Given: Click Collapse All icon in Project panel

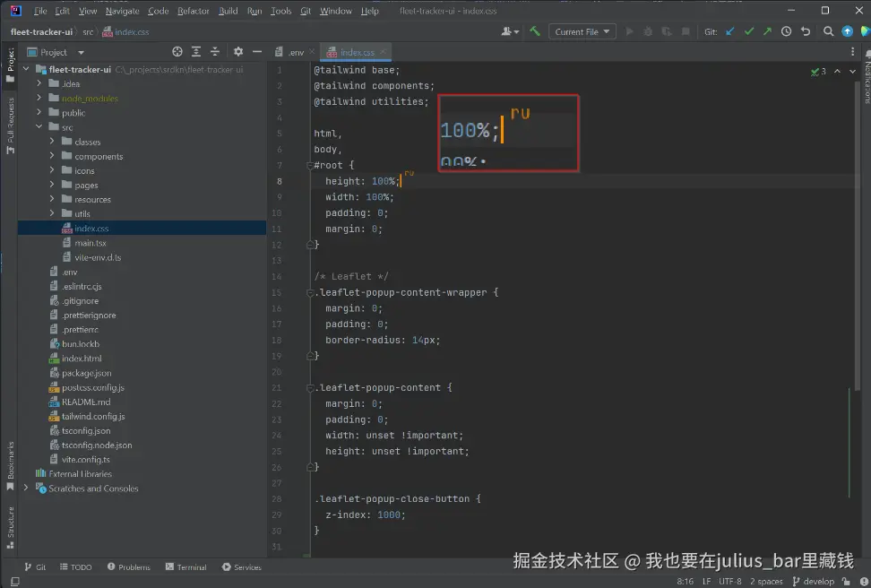Looking at the screenshot, I should pyautogui.click(x=215, y=52).
